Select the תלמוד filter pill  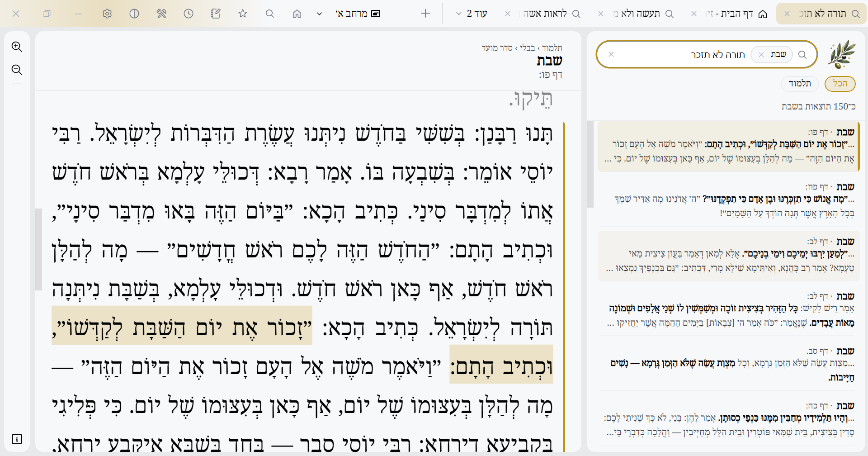800,84
